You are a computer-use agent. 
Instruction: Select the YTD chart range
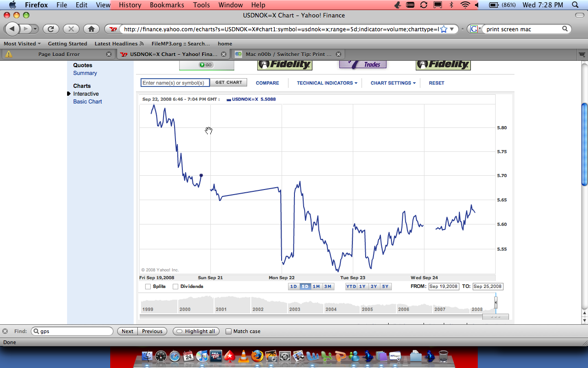coord(351,287)
